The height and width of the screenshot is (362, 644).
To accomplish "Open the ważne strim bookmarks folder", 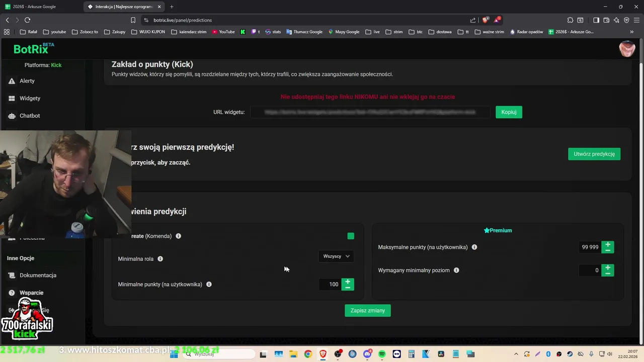I will point(489,32).
